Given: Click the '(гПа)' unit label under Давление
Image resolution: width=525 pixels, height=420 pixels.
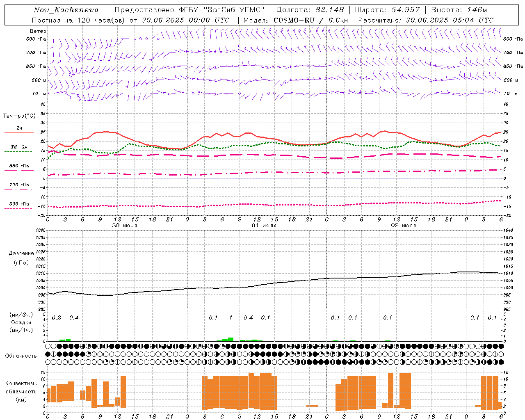Looking at the screenshot, I should 21,262.
